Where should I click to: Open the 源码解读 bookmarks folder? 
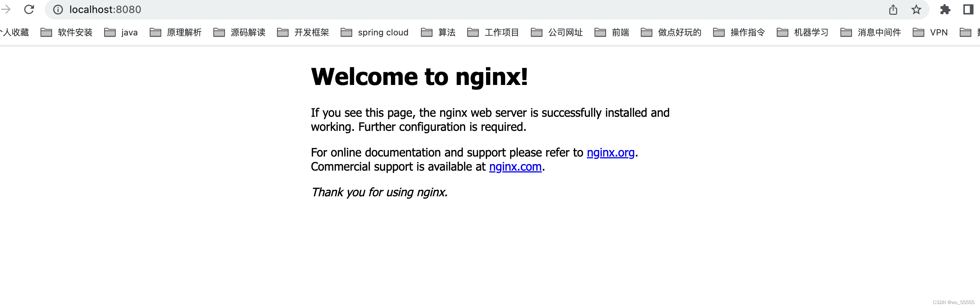239,33
